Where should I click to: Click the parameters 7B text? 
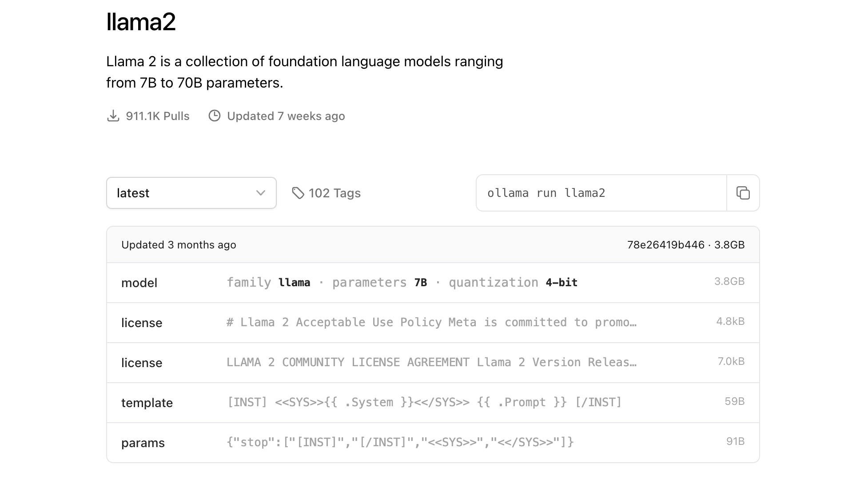[380, 283]
